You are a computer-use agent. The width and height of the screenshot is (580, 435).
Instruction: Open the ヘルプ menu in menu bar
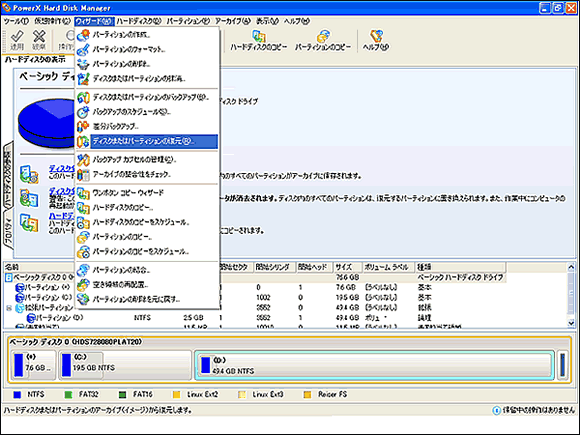point(296,21)
